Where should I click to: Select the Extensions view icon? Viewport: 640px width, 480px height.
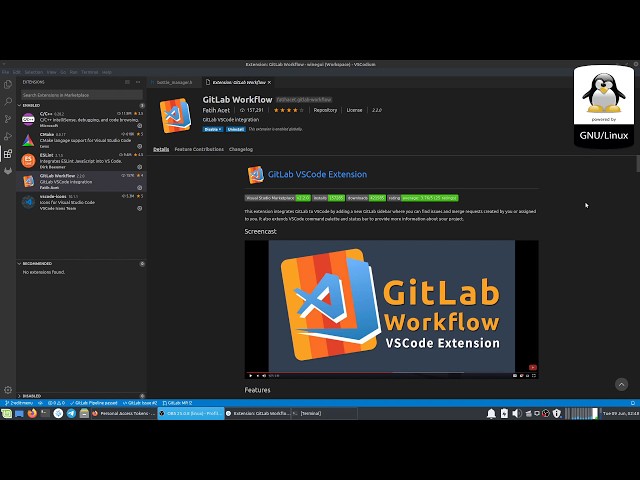click(8, 153)
